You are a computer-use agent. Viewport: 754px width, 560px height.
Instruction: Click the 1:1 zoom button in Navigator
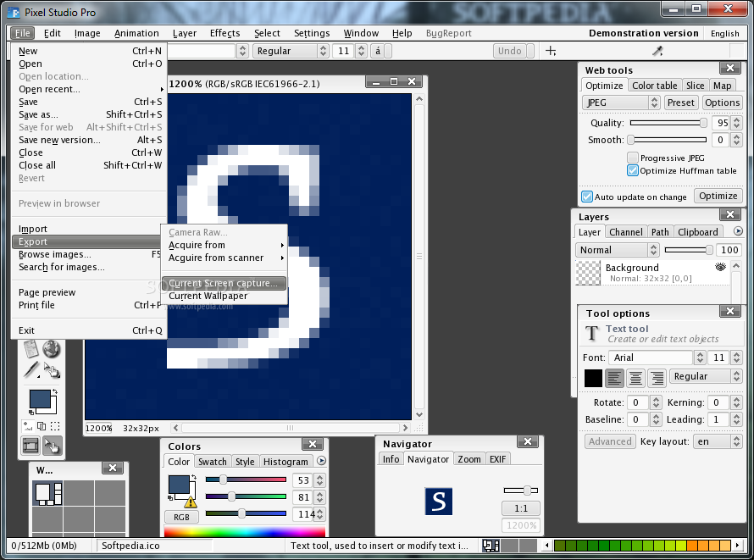point(521,508)
